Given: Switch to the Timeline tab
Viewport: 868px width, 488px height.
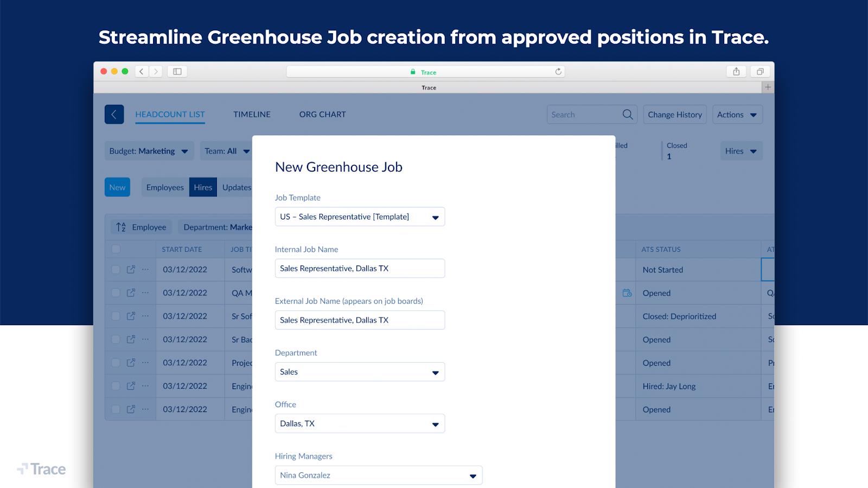Looking at the screenshot, I should [x=252, y=115].
